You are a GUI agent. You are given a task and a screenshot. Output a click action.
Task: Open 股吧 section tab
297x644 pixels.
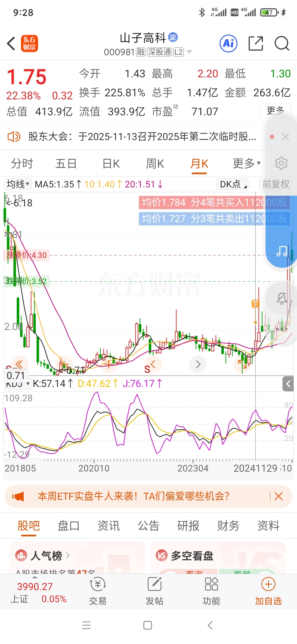point(29,526)
